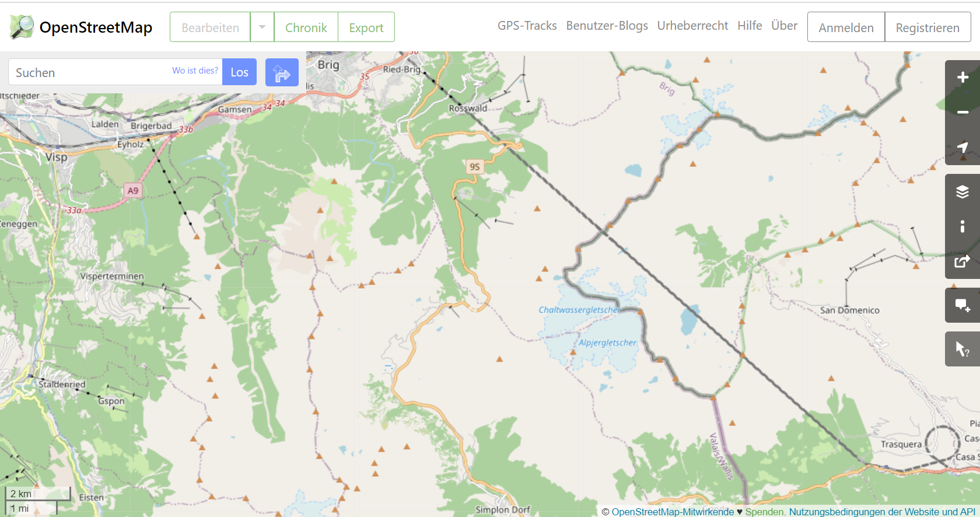
Task: Click the 'Wo ist dies?' link
Action: [x=195, y=71]
